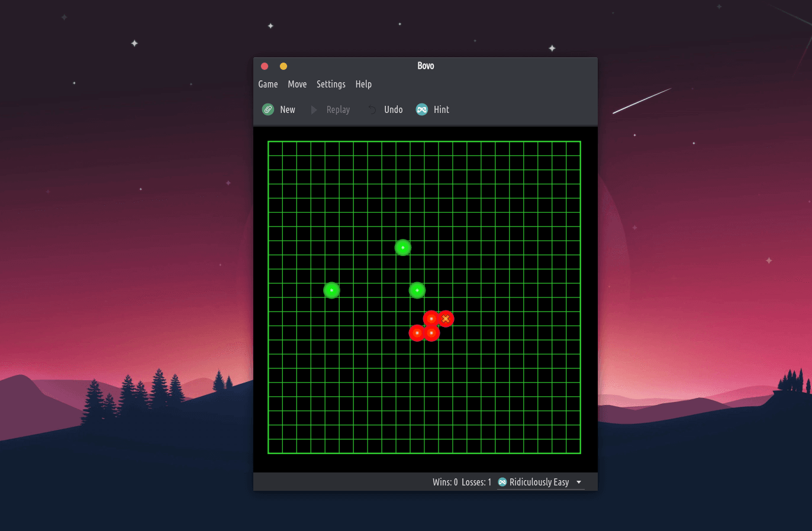Click the Replay play-arrow icon
Image resolution: width=812 pixels, height=531 pixels.
click(x=314, y=109)
